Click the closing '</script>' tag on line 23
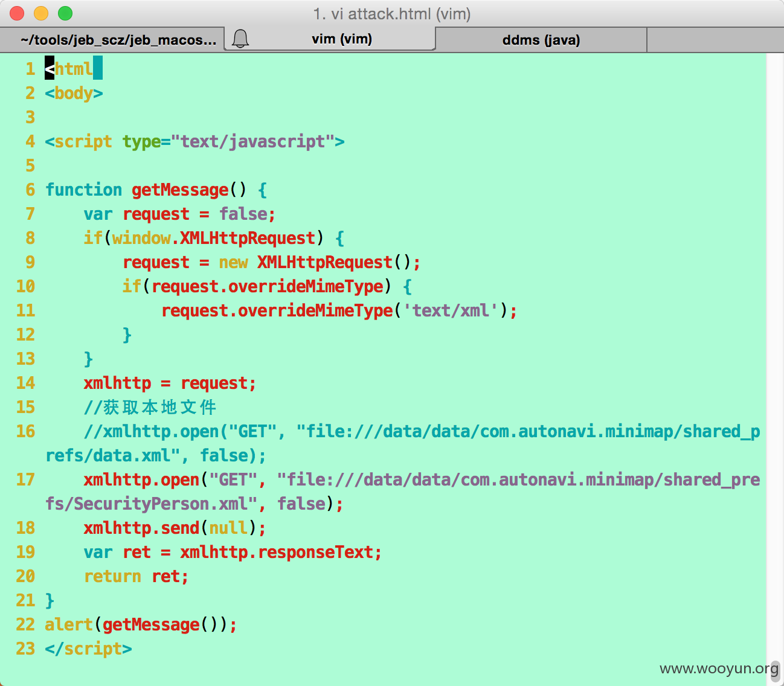This screenshot has width=784, height=686. (88, 649)
